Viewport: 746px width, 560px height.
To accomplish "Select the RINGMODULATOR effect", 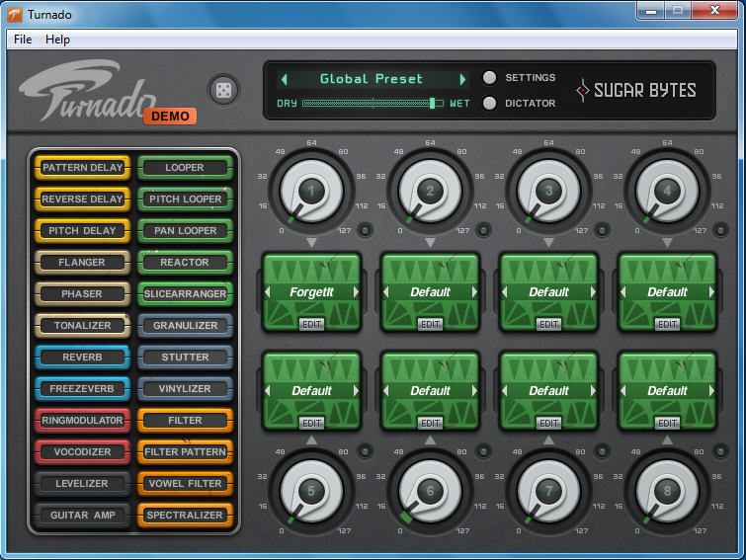I will pos(82,420).
